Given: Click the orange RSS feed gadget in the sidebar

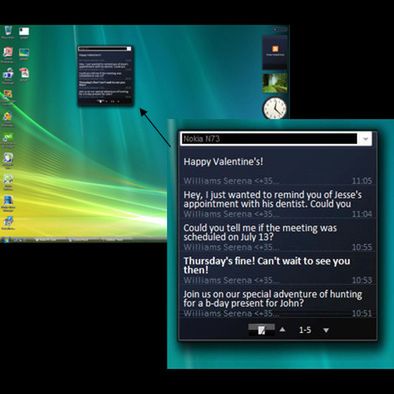Looking at the screenshot, I should point(275,52).
